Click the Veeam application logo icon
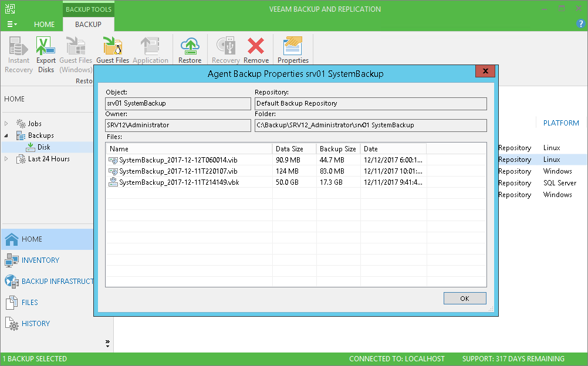Viewport: 588px width, 366px height. point(10,9)
